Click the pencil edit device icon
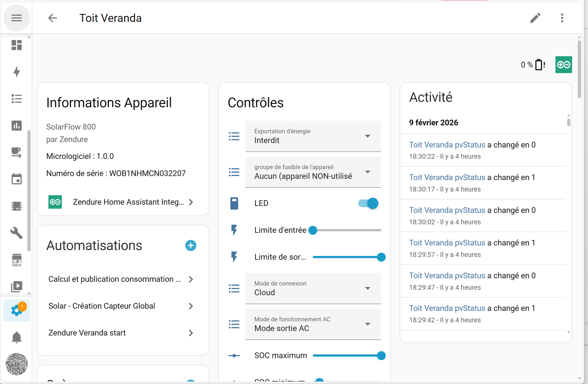The width and height of the screenshot is (588, 384). click(535, 18)
